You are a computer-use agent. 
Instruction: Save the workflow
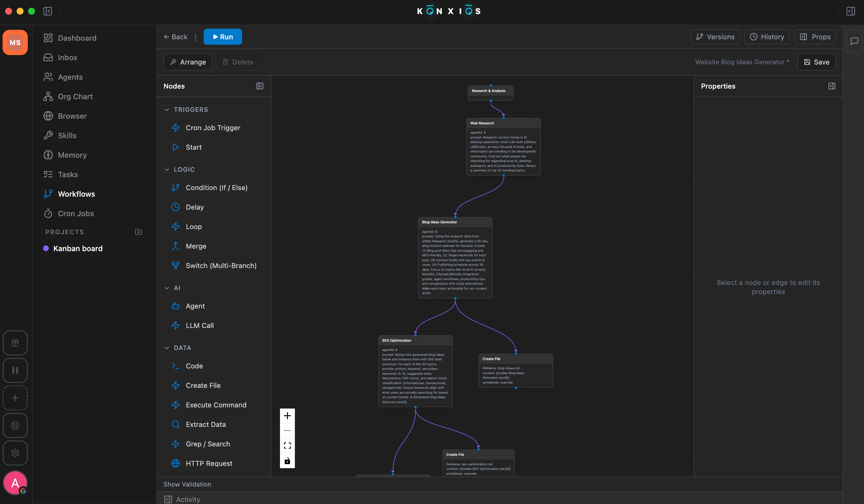click(817, 62)
